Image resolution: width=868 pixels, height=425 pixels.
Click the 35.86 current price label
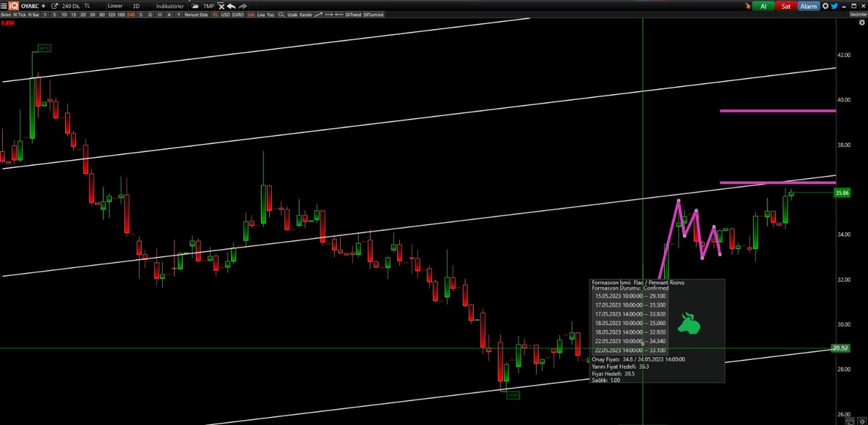coord(841,193)
